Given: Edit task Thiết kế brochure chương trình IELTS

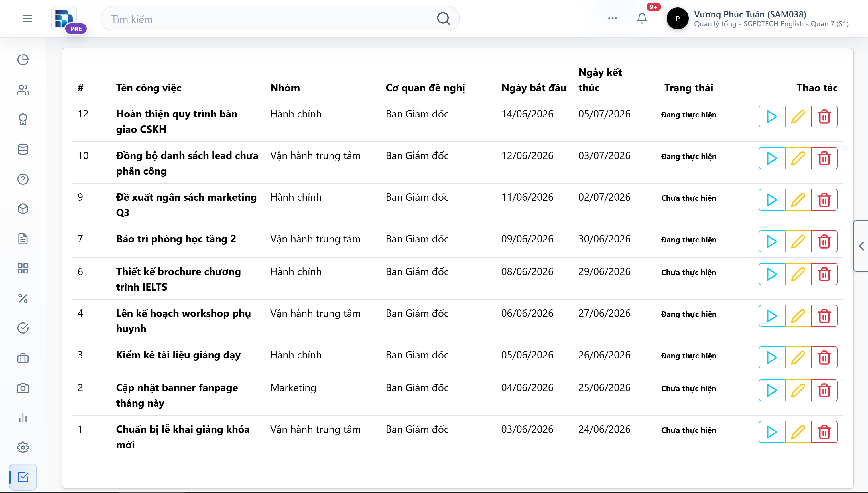Looking at the screenshot, I should (x=798, y=274).
